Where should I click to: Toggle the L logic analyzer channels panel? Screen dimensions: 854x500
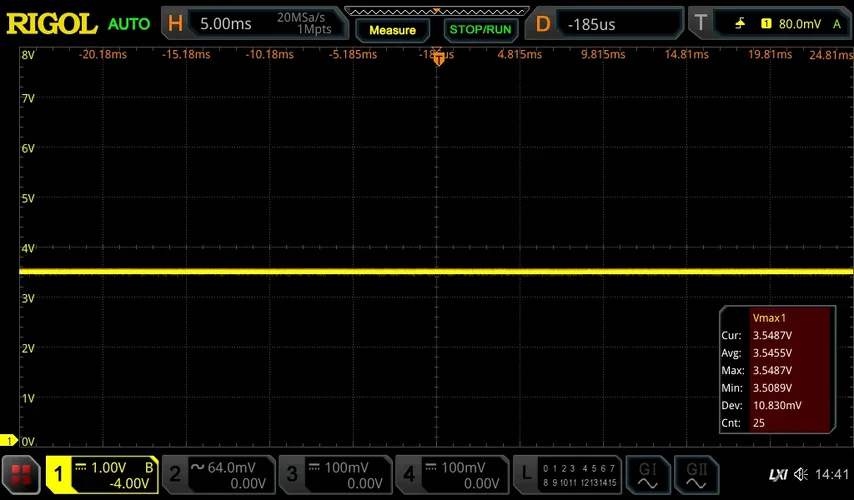coord(568,475)
